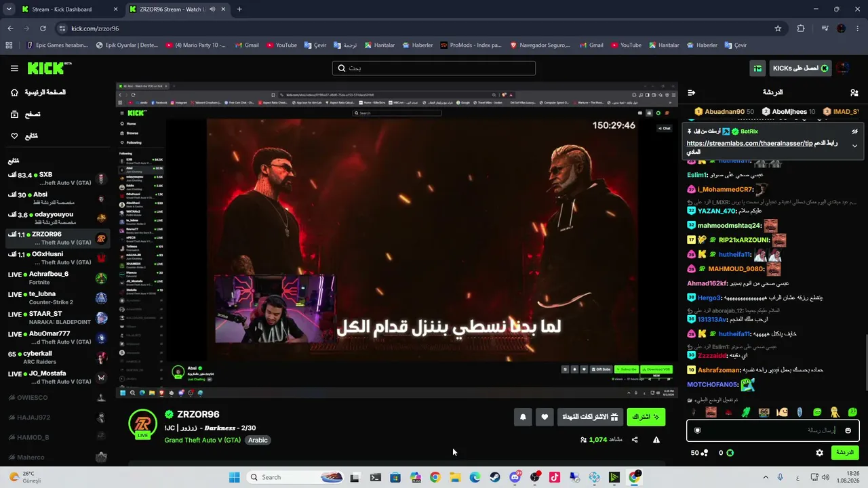The image size is (868, 488).
Task: Open the ProMods bookmark
Action: (471, 45)
